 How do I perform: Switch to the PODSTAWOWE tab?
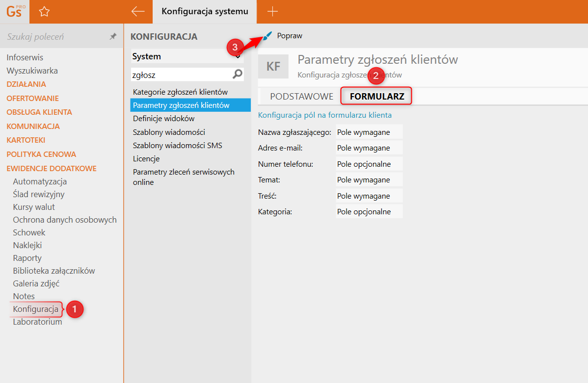point(301,97)
